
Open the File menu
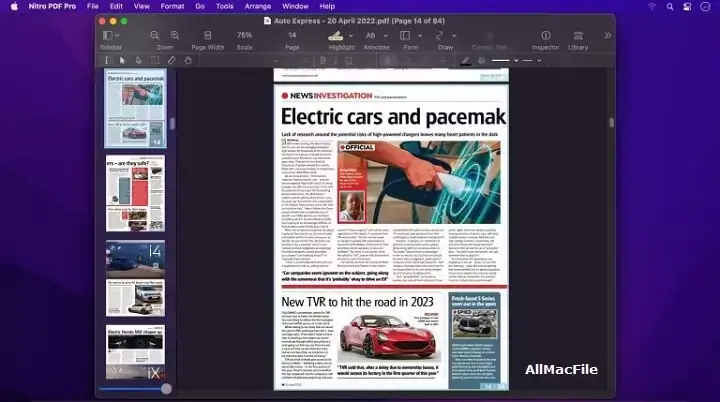click(93, 6)
